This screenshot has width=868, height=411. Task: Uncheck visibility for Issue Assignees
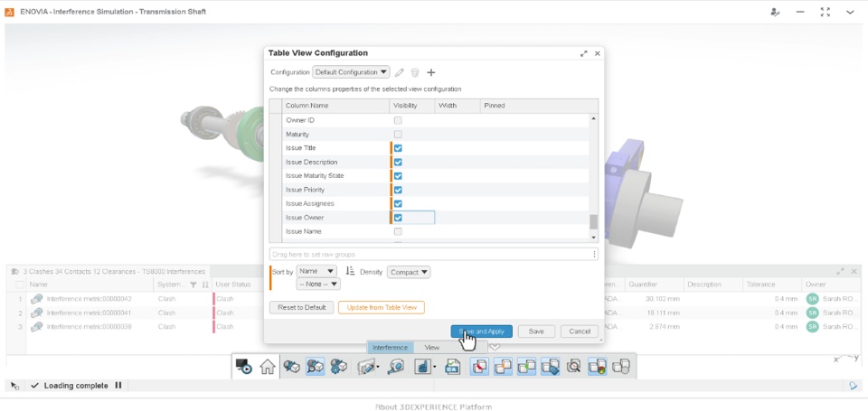(x=398, y=203)
